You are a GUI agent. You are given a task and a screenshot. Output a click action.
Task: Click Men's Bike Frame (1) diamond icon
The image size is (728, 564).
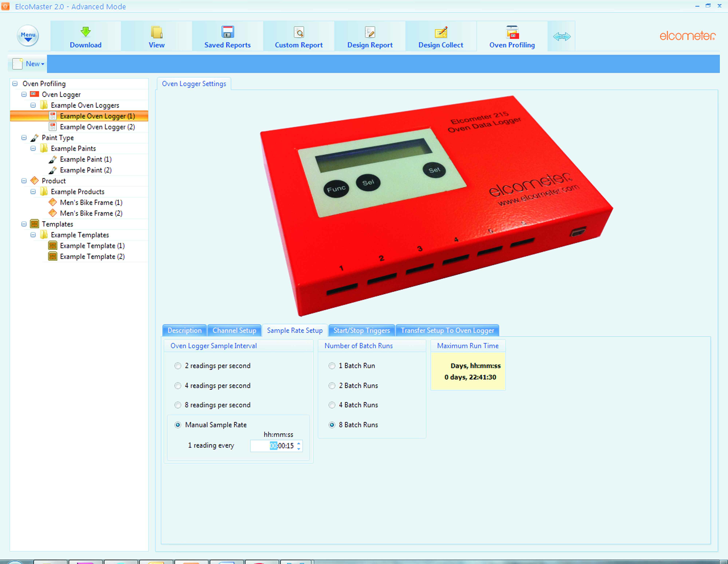point(53,202)
